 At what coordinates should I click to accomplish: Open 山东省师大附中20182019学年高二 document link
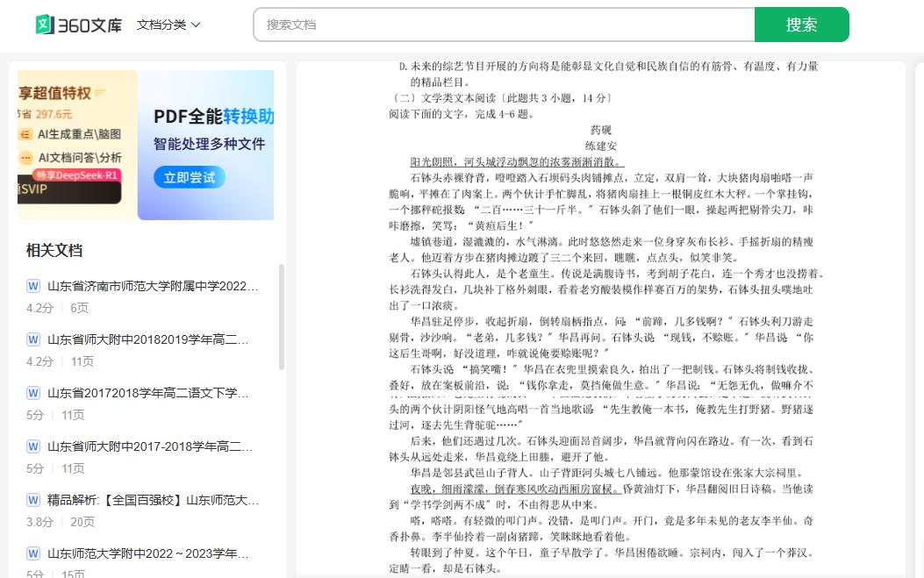click(x=148, y=340)
